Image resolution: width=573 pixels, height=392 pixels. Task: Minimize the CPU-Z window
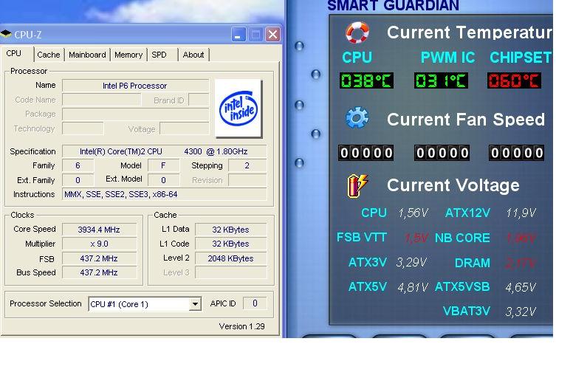(239, 35)
